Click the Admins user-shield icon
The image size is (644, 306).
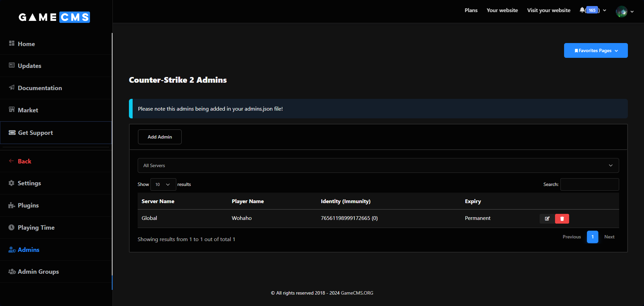coord(12,250)
